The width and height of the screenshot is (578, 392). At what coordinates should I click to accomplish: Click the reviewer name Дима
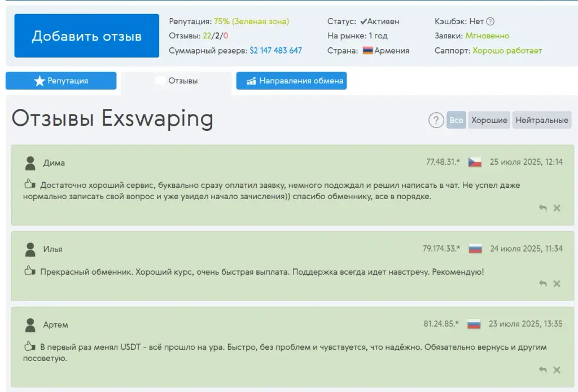[x=54, y=163]
